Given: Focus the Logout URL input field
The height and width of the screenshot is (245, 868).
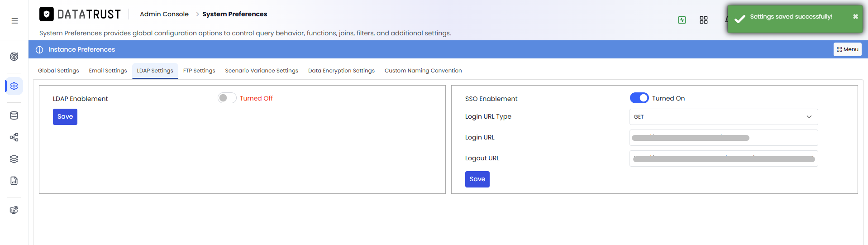Looking at the screenshot, I should [724, 159].
